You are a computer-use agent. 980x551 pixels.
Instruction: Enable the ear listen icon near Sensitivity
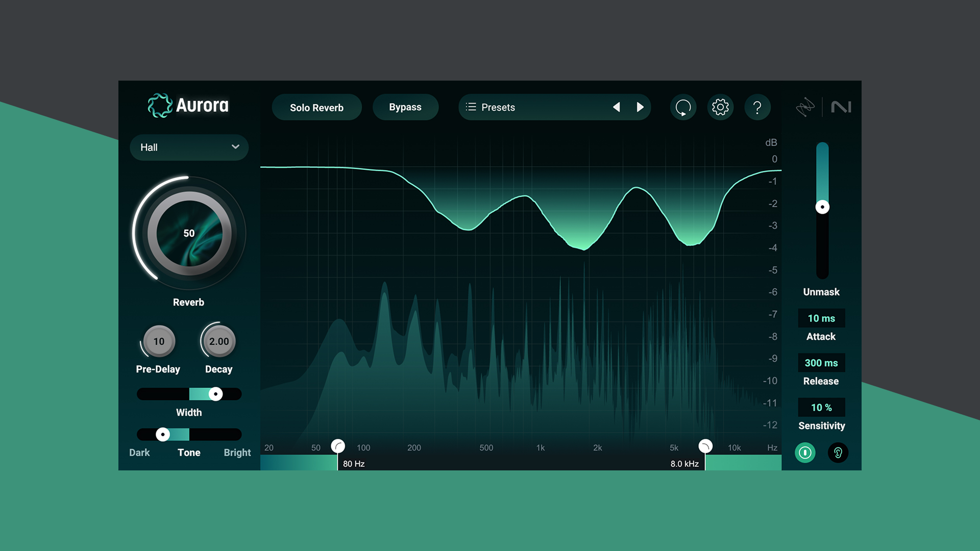pyautogui.click(x=838, y=453)
